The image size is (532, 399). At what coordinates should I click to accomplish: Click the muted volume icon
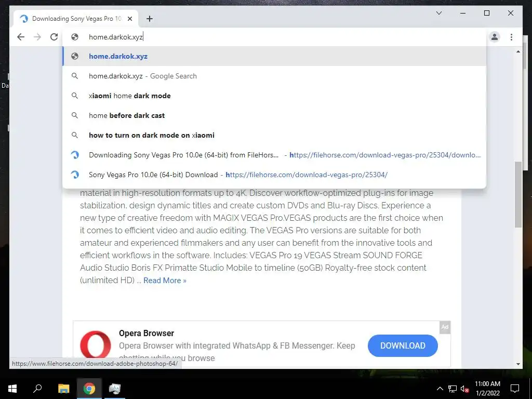coord(465,389)
